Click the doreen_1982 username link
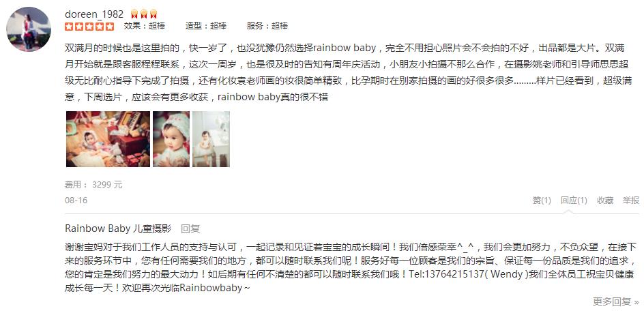 point(94,14)
